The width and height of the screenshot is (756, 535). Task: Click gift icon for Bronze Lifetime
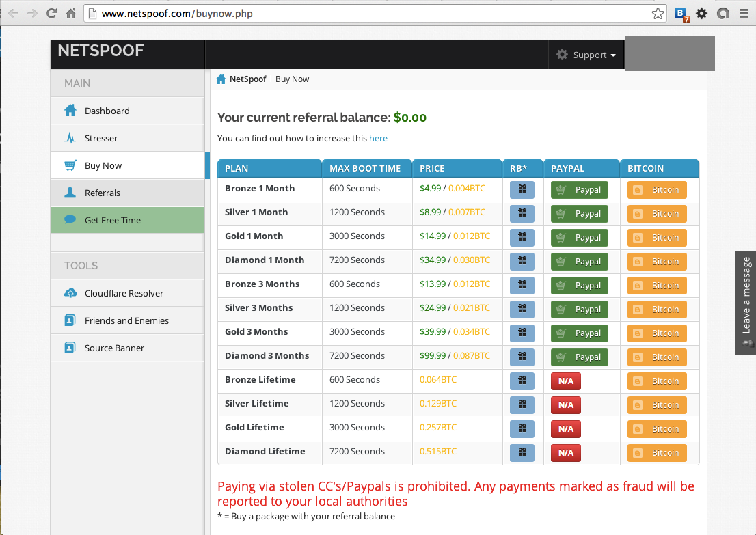[522, 381]
